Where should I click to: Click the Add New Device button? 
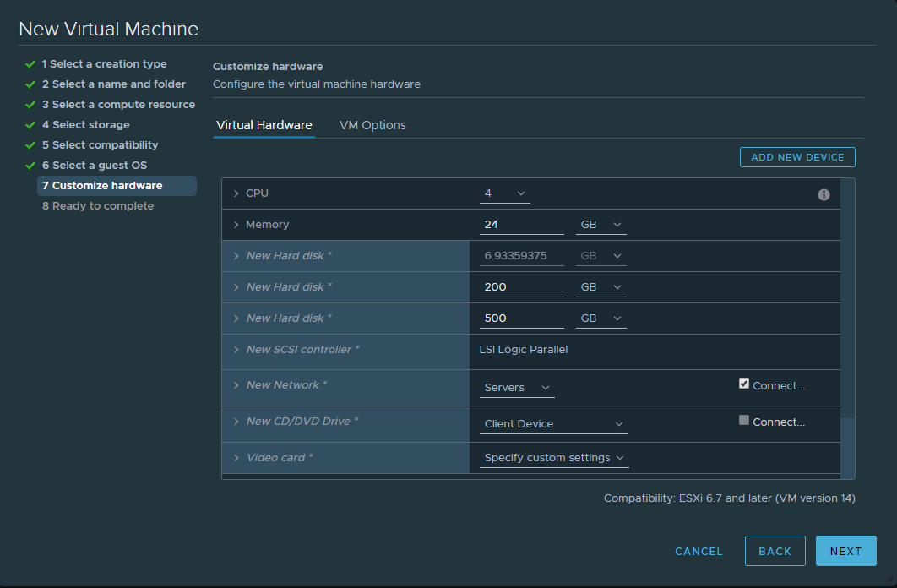[x=797, y=157]
